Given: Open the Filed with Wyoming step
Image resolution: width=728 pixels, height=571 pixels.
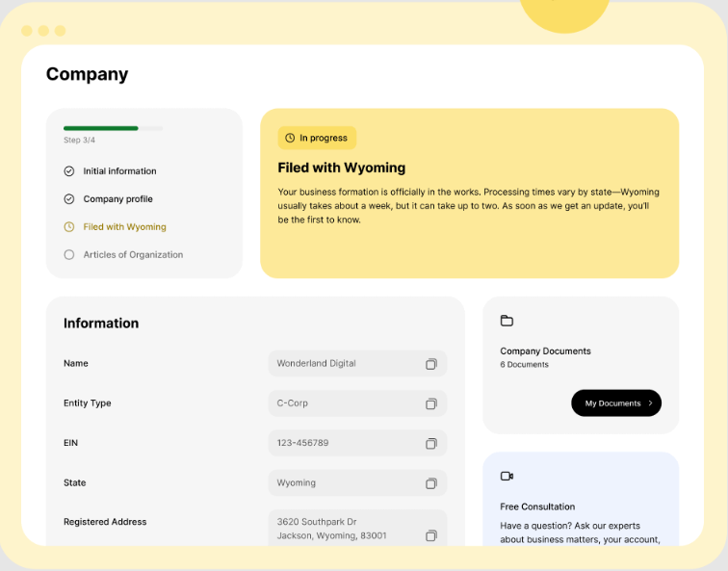Looking at the screenshot, I should point(124,227).
